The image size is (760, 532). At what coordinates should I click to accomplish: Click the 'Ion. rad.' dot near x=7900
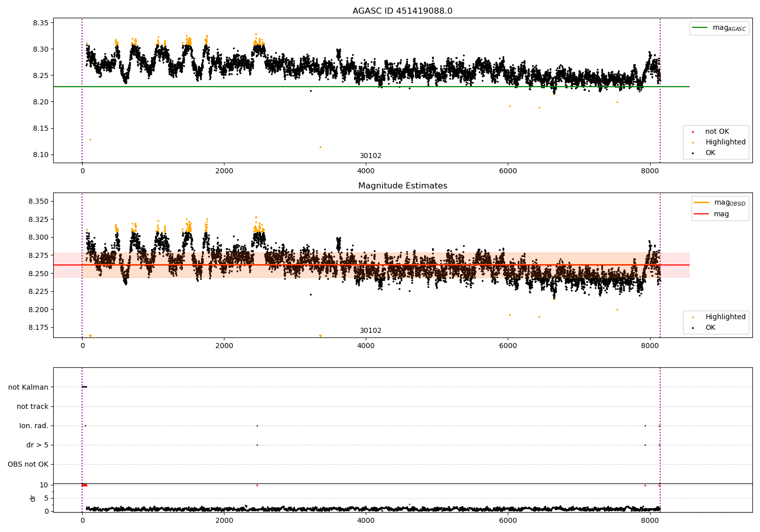645,426
